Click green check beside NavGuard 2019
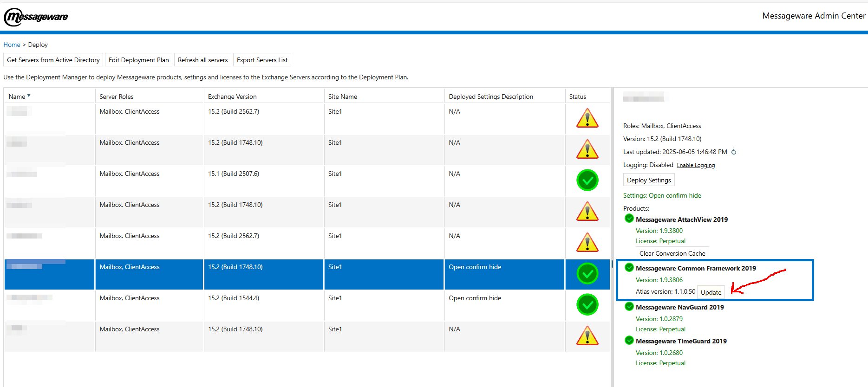 point(629,306)
